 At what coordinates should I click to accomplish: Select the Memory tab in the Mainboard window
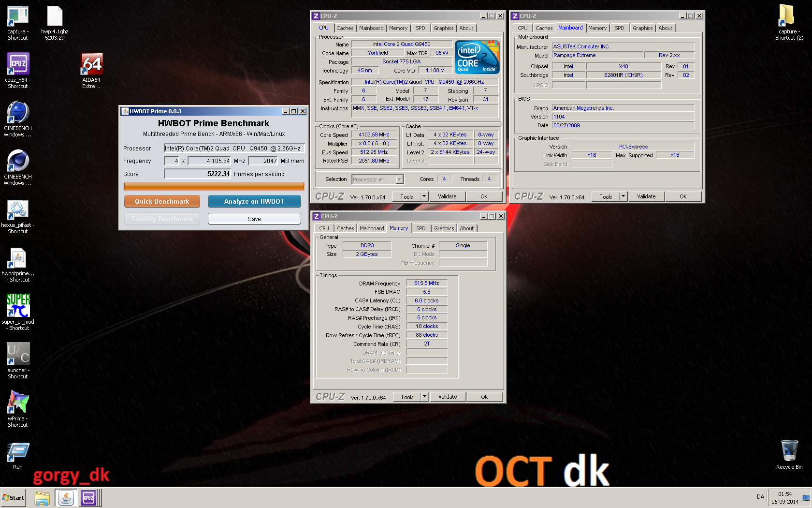tap(597, 28)
